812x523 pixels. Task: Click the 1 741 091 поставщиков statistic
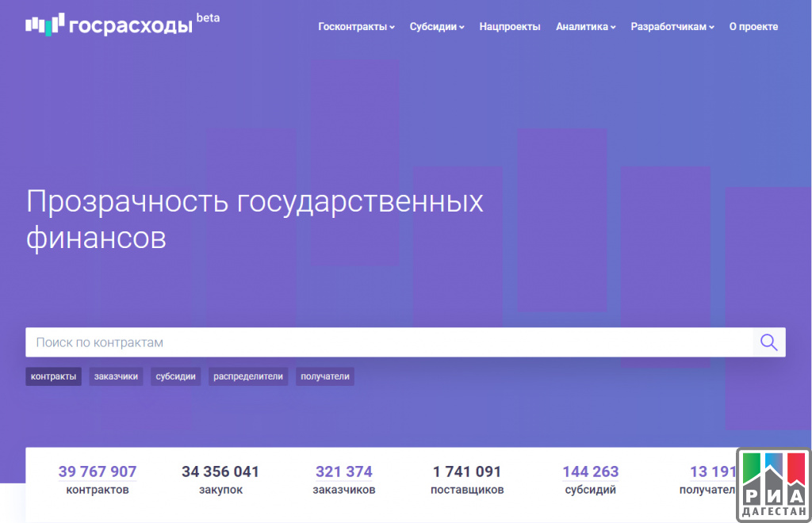pos(467,479)
